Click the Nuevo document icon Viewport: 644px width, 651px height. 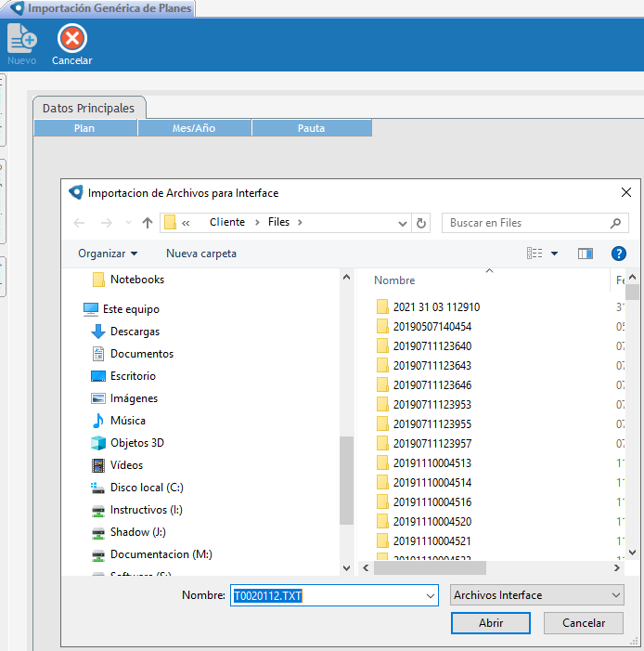21,40
